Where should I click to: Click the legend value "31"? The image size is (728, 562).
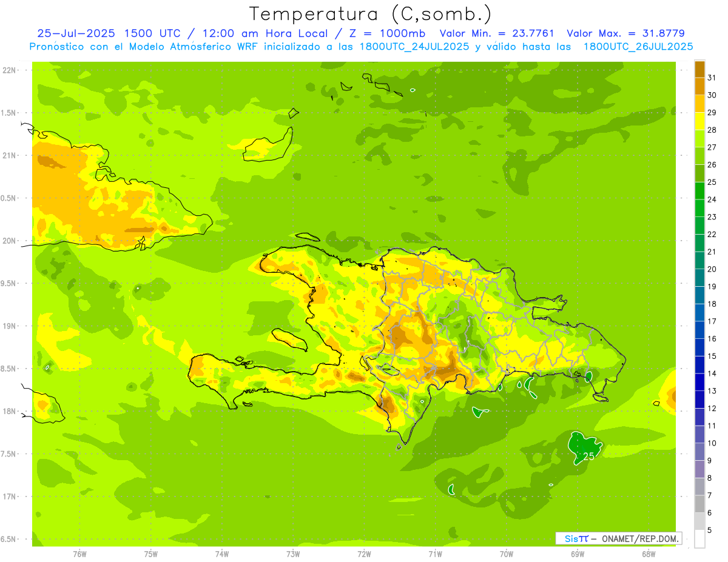712,78
